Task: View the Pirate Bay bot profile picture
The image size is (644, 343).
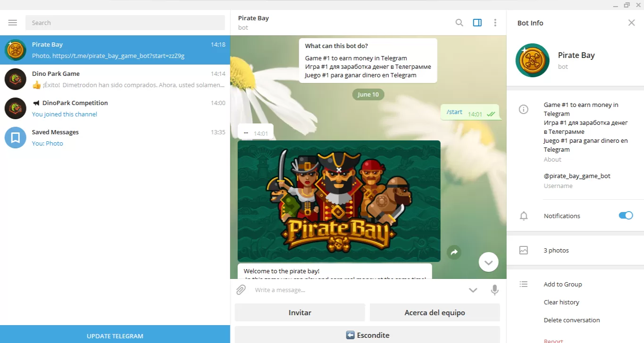Action: 532,60
